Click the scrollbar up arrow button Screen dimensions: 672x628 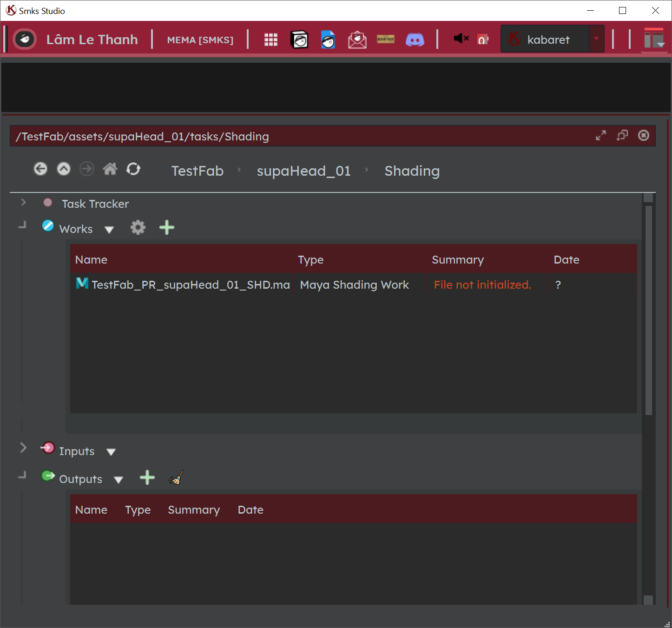click(x=649, y=198)
